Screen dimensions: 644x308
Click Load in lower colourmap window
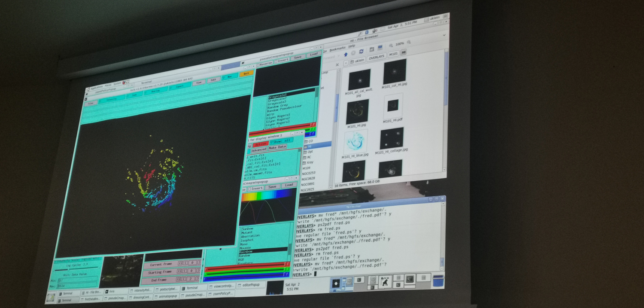click(x=289, y=185)
